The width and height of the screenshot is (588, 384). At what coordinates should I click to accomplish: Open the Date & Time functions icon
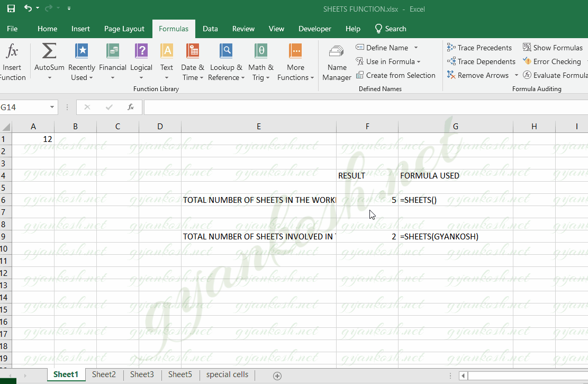click(193, 51)
